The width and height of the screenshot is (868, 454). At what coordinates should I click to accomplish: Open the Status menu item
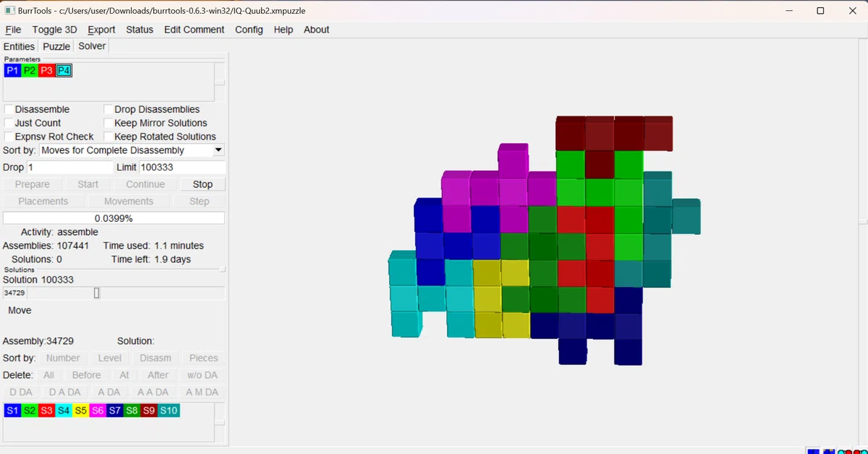click(140, 30)
